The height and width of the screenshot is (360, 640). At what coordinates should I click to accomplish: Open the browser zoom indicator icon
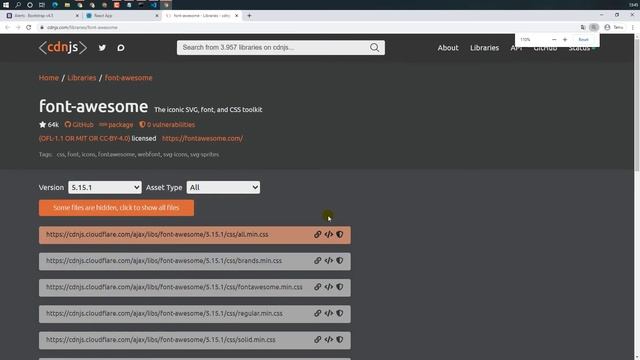point(594,27)
